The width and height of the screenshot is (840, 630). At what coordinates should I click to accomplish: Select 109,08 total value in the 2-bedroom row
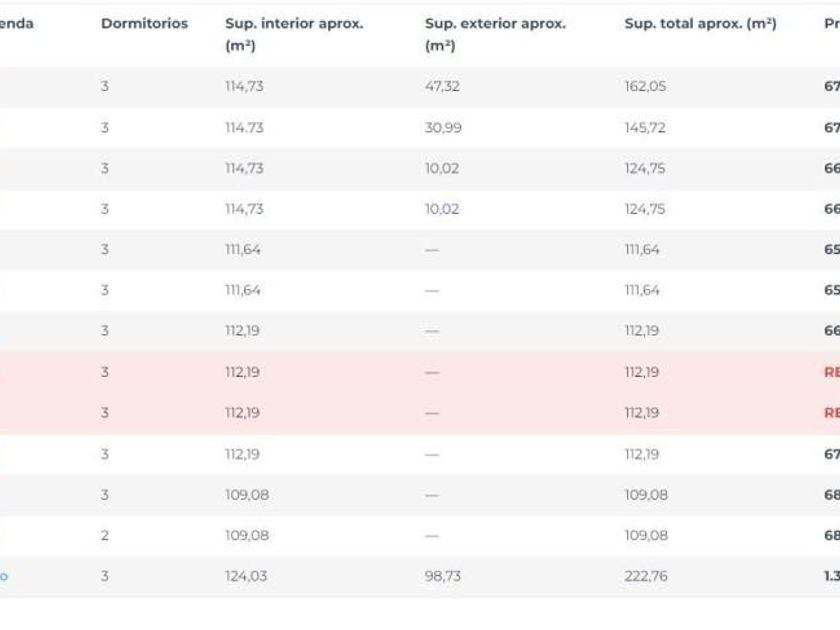[646, 535]
